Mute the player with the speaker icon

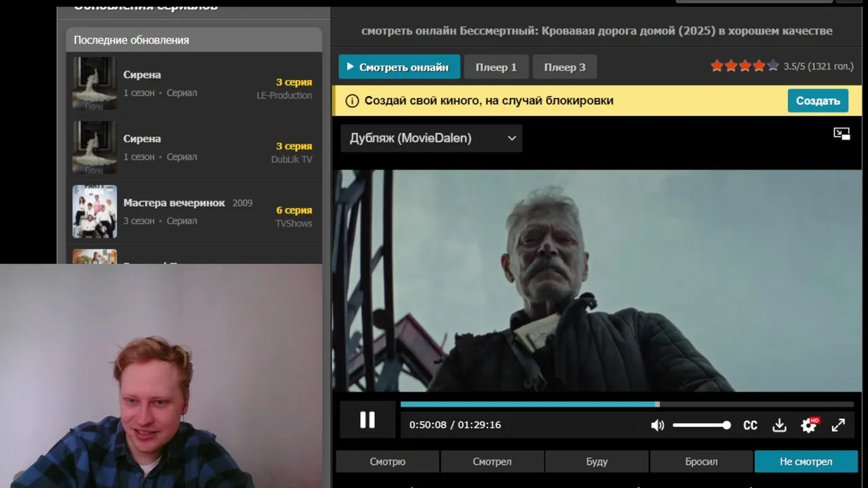(x=657, y=425)
